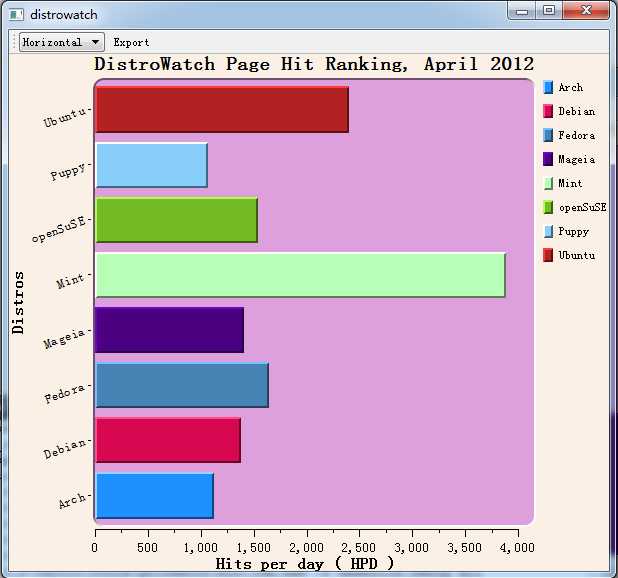Click the openSuSE legend color swatch

click(548, 207)
